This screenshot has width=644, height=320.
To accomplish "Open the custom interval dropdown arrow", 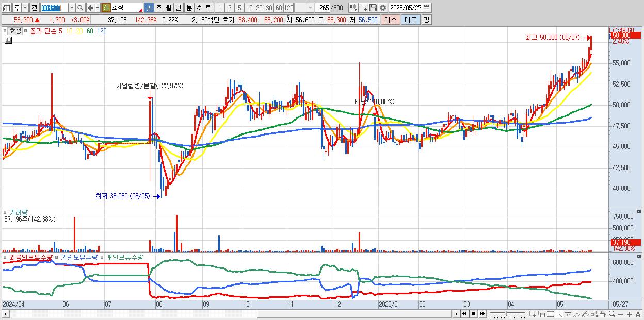I will coord(310,8).
